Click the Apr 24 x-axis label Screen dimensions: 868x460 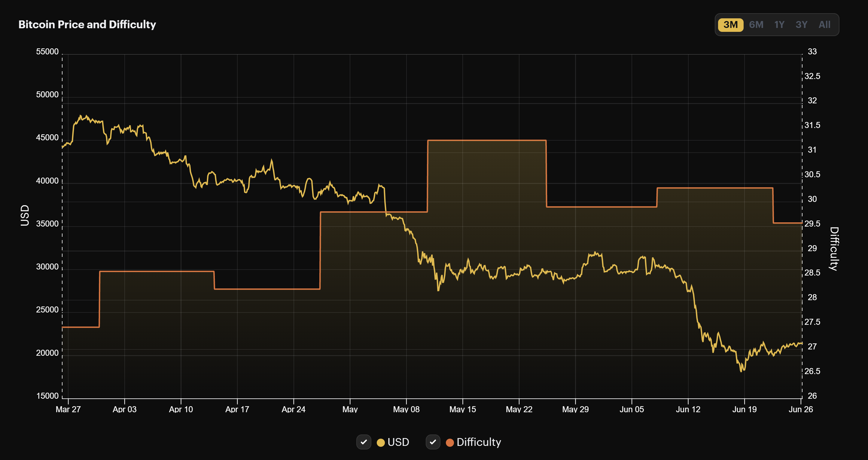294,409
